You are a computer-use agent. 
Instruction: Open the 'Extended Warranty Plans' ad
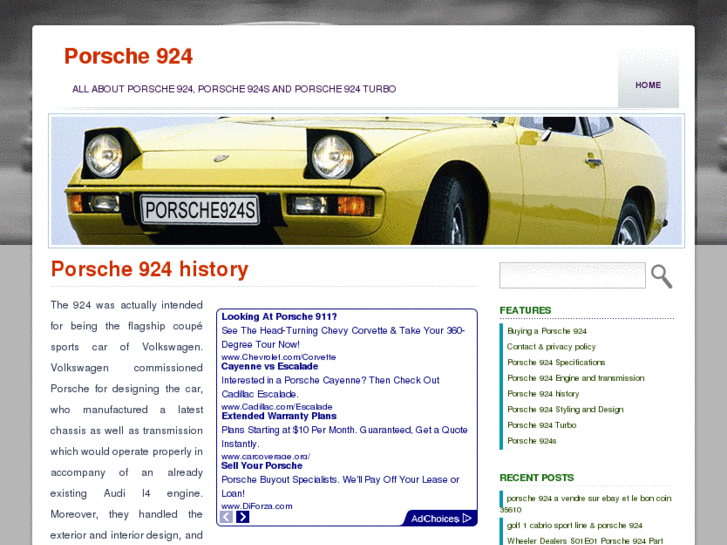(x=279, y=416)
